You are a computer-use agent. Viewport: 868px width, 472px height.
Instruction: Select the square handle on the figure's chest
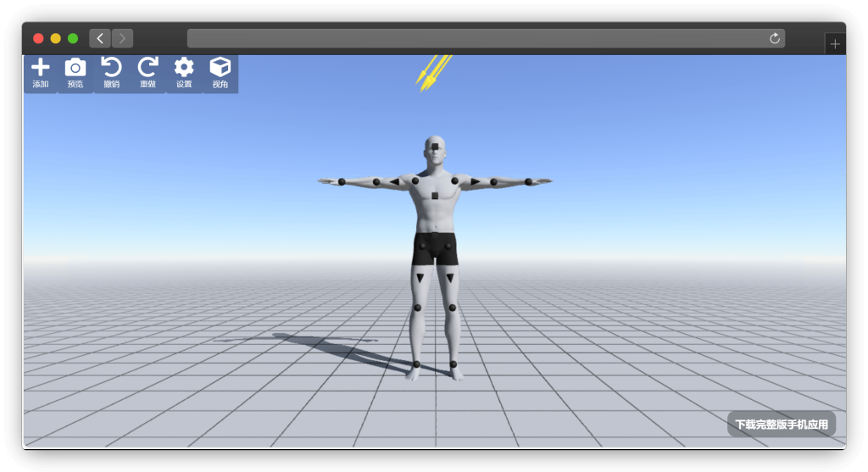434,196
